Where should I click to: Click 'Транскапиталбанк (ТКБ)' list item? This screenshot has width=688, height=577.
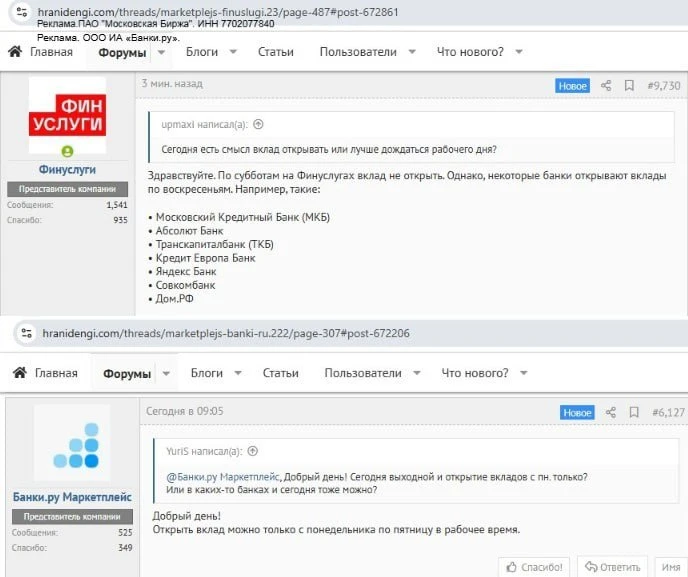click(215, 244)
